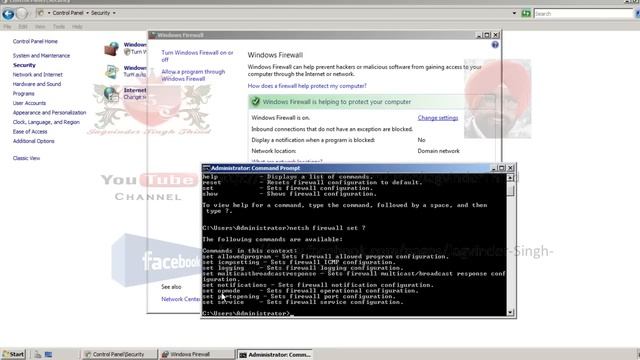Click Turn Windows Firewall on or off
Screen dimensions: 640x360
click(197, 56)
